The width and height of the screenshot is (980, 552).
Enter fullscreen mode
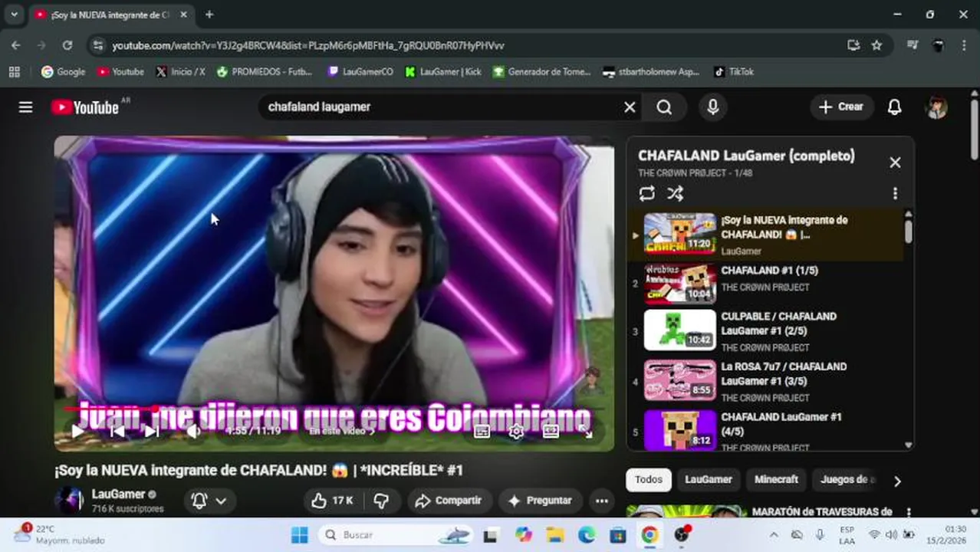click(587, 432)
